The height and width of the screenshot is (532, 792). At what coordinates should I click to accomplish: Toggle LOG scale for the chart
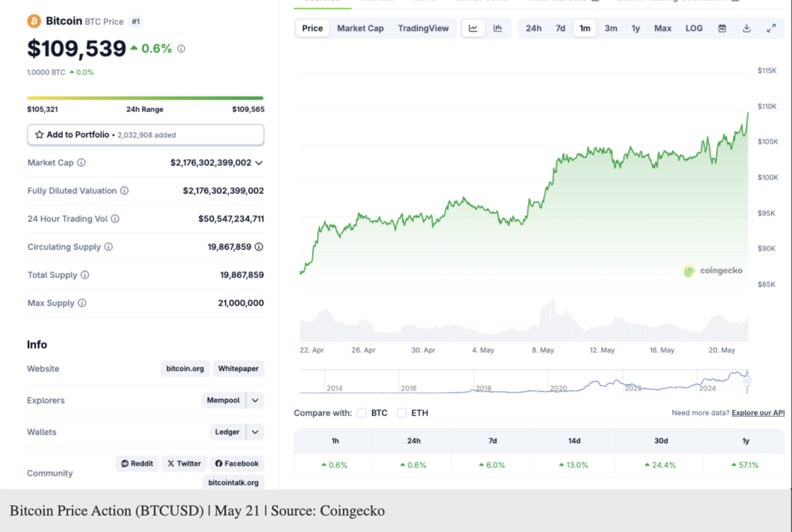[x=693, y=28]
